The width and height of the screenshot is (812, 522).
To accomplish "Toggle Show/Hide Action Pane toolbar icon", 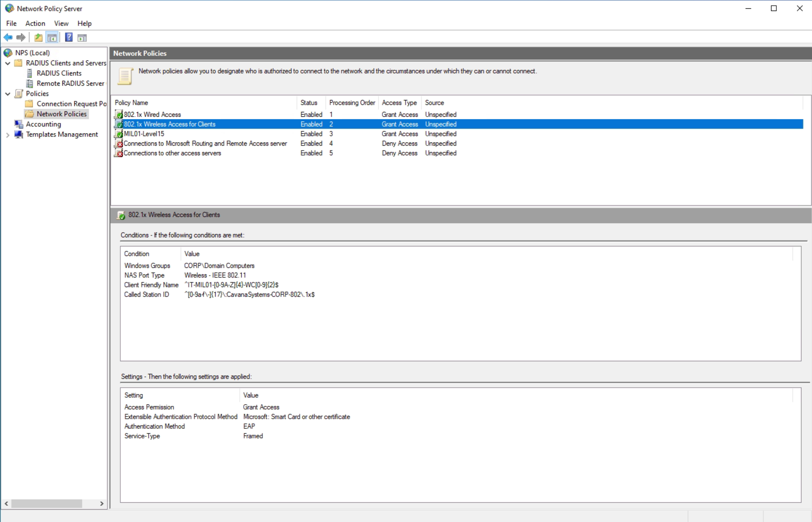I will coord(82,37).
